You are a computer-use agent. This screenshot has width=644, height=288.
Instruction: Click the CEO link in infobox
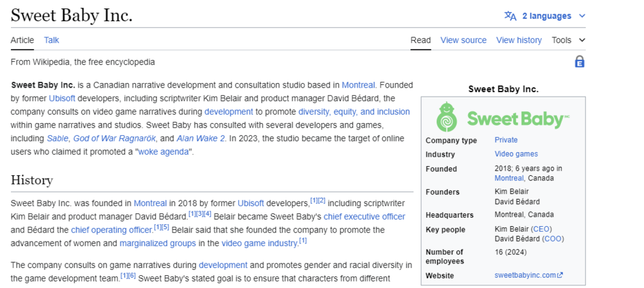point(541,229)
